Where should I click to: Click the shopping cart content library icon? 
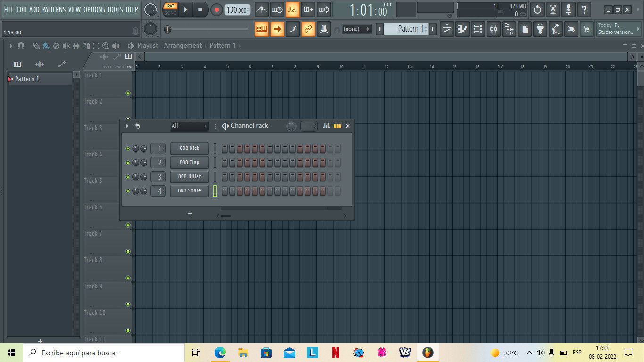click(586, 29)
